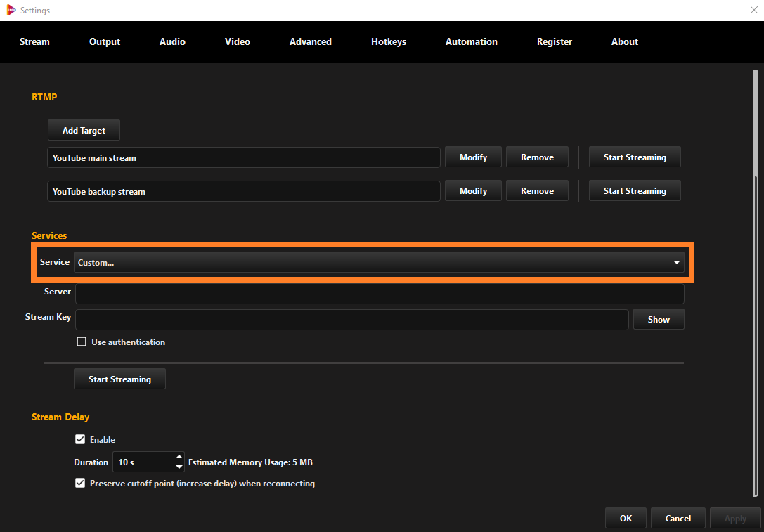Image resolution: width=764 pixels, height=532 pixels.
Task: Enable the Use authentication checkbox
Action: [x=81, y=342]
